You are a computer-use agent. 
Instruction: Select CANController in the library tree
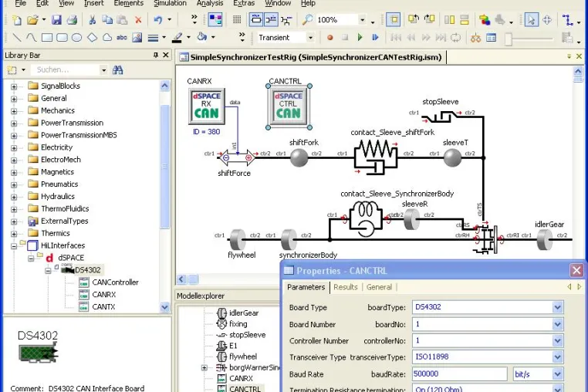(x=115, y=282)
